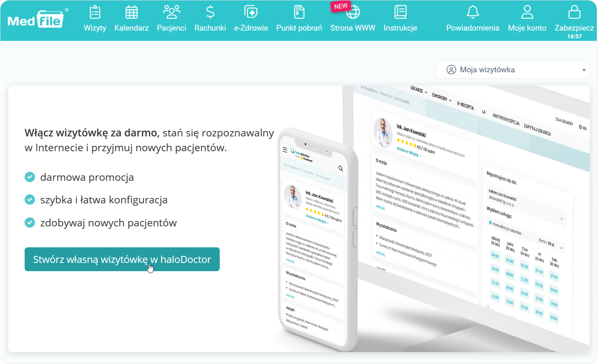The image size is (598, 364).
Task: Click the text 'szybka i łatwa konfiguracja'
Action: point(104,200)
